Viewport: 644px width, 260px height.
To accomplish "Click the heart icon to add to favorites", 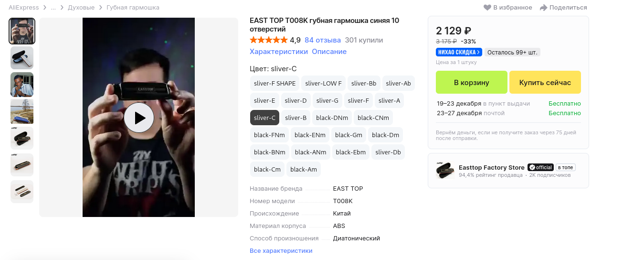I will click(x=487, y=8).
